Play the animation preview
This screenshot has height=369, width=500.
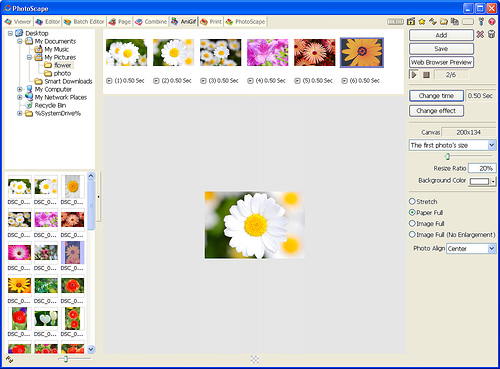click(x=414, y=75)
